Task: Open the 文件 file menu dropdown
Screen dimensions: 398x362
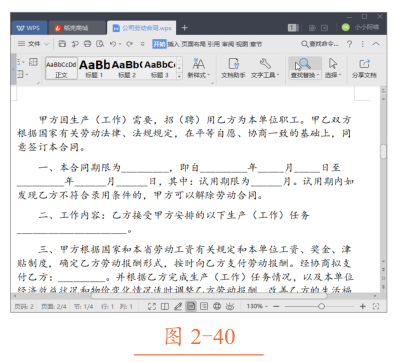Action: (33, 44)
